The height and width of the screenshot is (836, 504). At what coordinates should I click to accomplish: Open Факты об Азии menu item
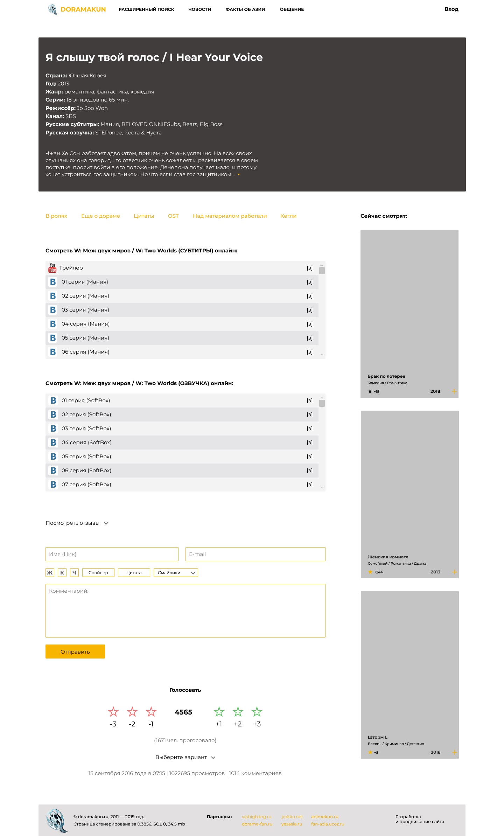point(245,9)
